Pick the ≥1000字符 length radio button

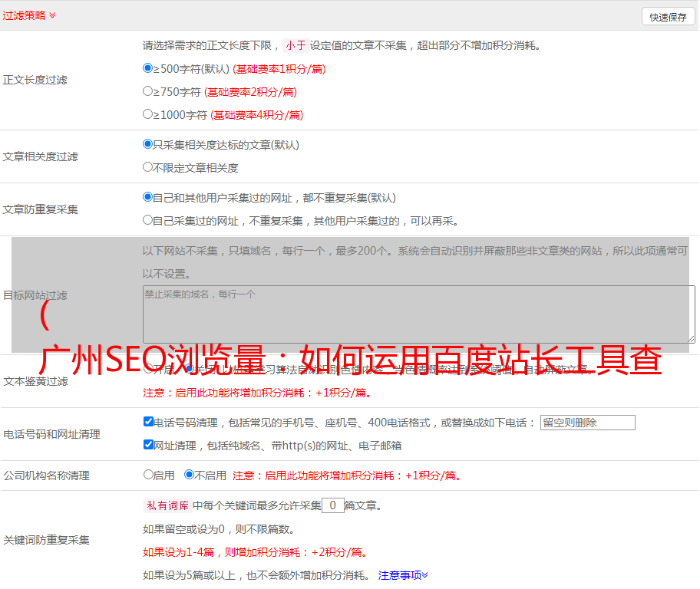click(x=147, y=114)
